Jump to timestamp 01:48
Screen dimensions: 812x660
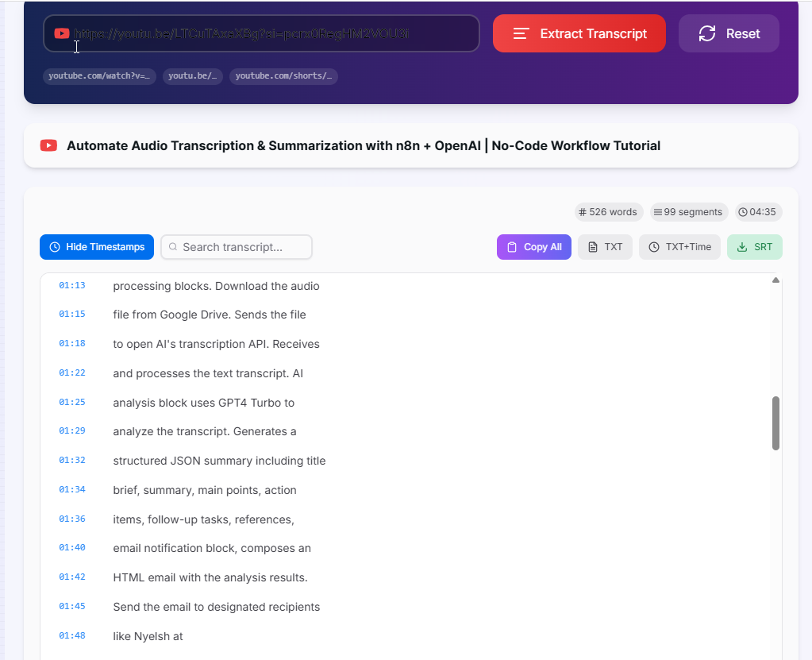[72, 635]
